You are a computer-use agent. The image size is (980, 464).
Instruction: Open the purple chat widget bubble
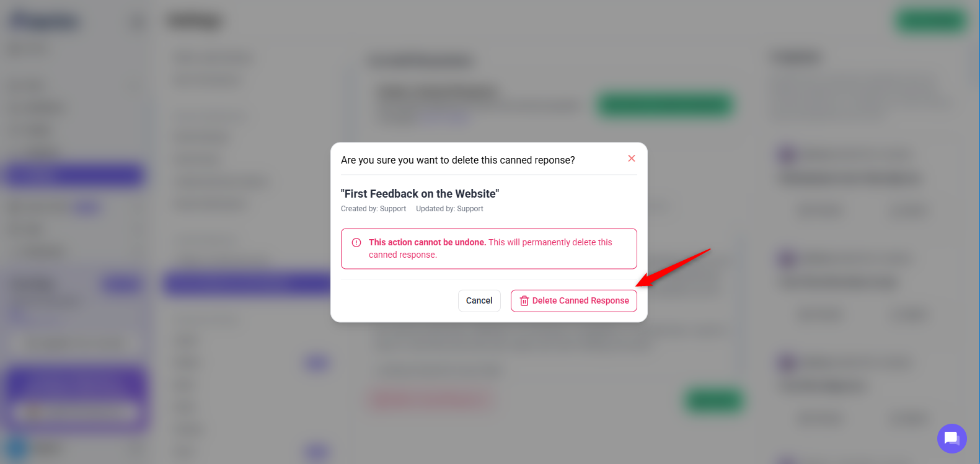tap(951, 439)
